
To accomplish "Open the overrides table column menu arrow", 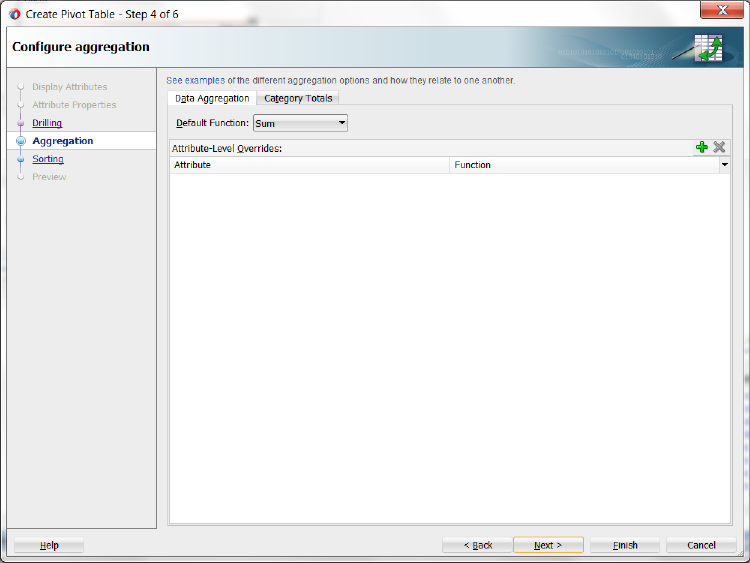I will tap(725, 165).
